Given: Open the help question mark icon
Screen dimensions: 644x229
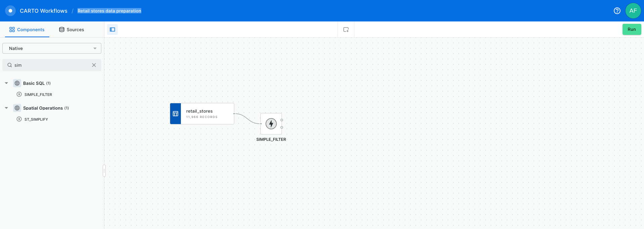Looking at the screenshot, I should click(617, 11).
